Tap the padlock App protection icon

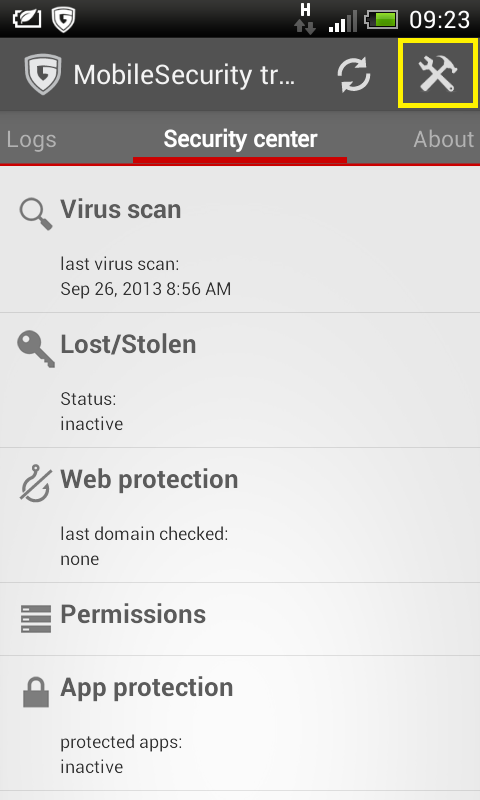(36, 692)
